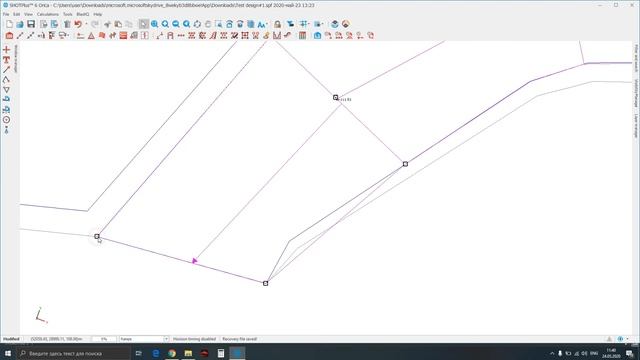
Task: Open Calculator from the taskbar
Action: coord(221,353)
